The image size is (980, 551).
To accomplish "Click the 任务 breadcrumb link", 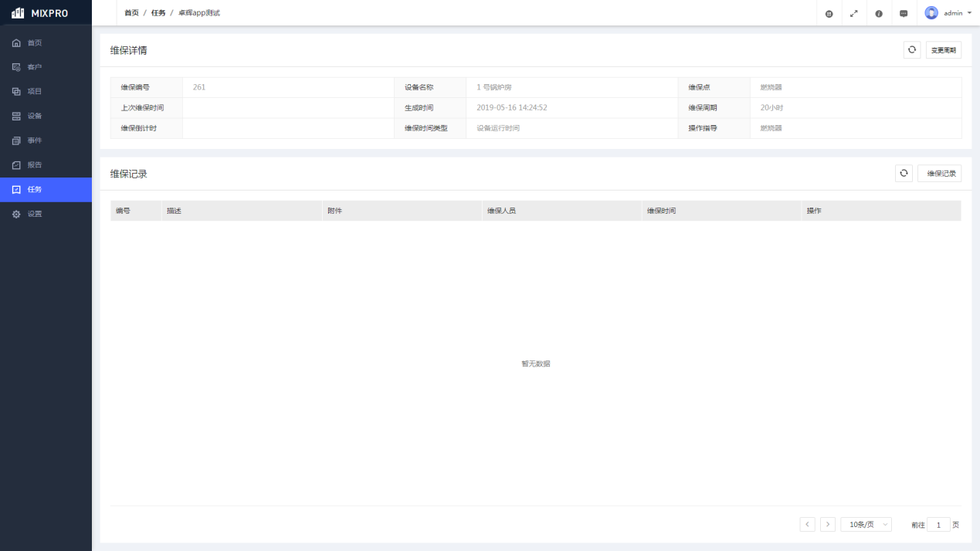I will tap(158, 13).
